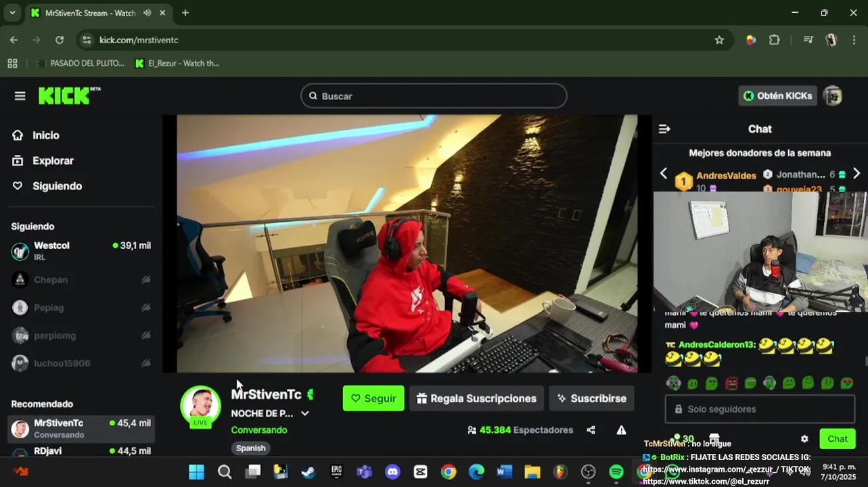This screenshot has height=487, width=868.
Task: Open Windows Start menu
Action: tap(196, 472)
